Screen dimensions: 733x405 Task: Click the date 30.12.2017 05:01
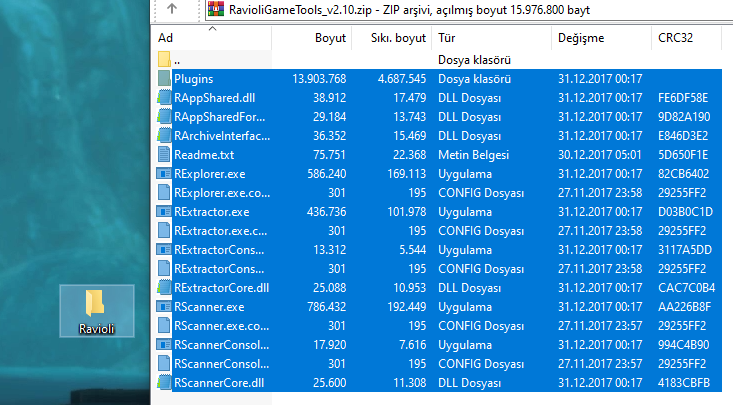click(x=600, y=155)
